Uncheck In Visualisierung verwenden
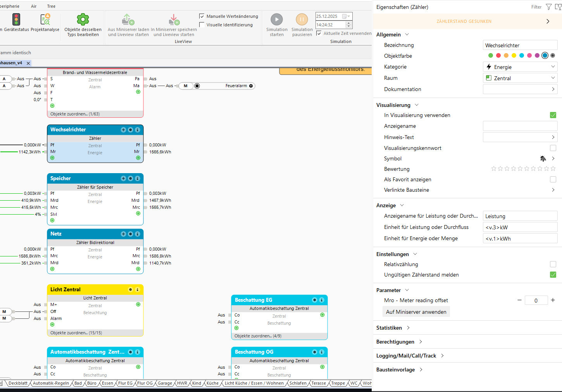This screenshot has height=392, width=562. (553, 115)
